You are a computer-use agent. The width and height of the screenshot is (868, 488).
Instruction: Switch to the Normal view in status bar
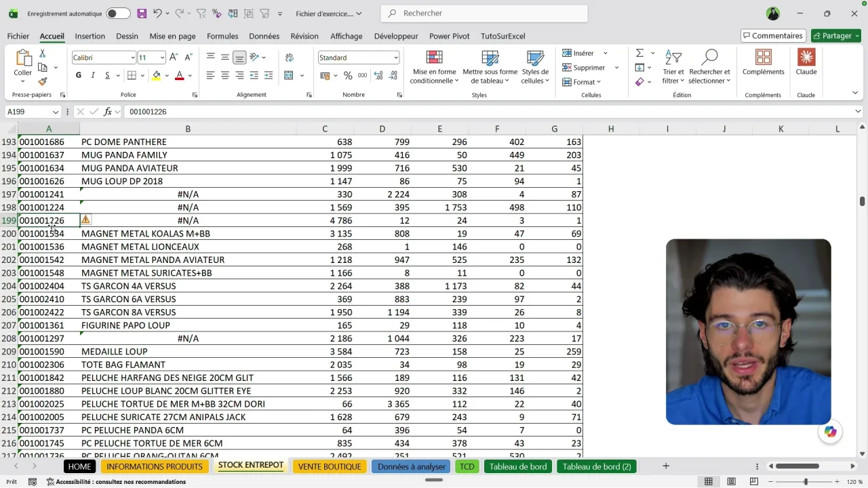coord(709,482)
